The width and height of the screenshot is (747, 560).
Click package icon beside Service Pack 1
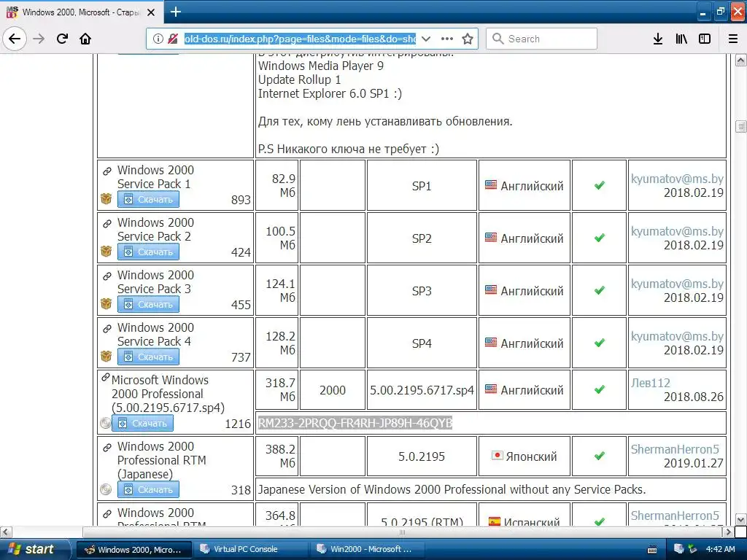[x=106, y=198]
